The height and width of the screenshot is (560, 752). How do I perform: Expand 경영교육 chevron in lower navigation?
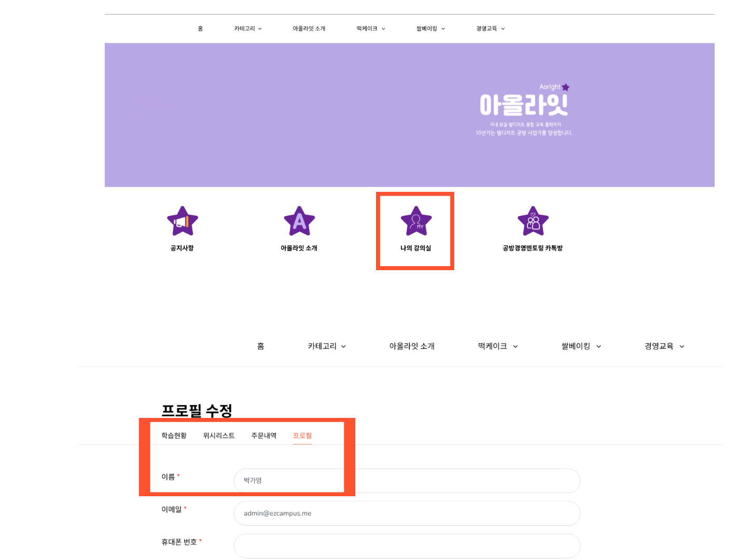pyautogui.click(x=682, y=346)
